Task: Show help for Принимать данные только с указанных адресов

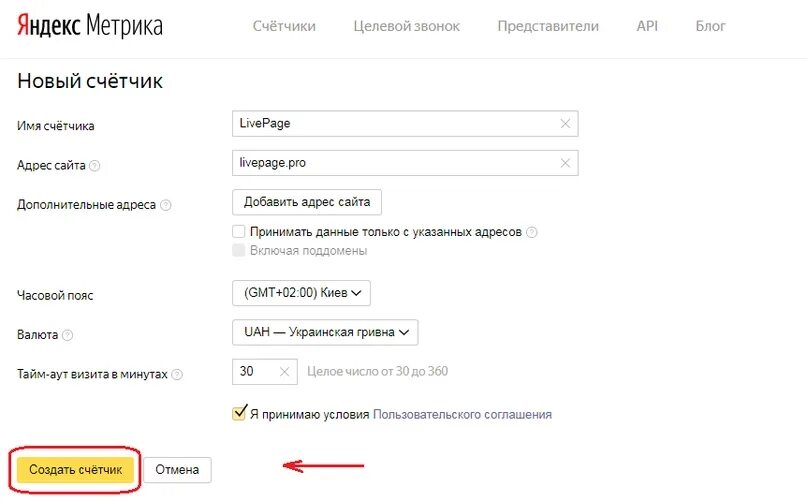Action: [532, 232]
